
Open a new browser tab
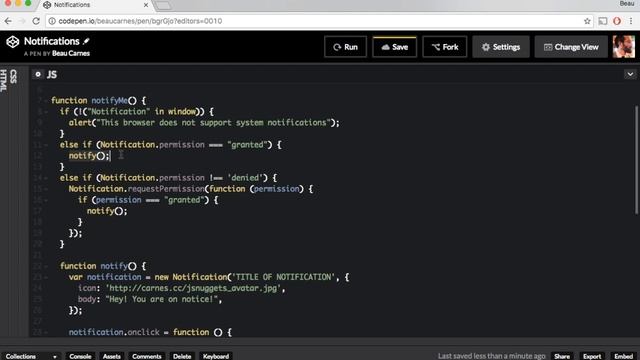(x=163, y=5)
